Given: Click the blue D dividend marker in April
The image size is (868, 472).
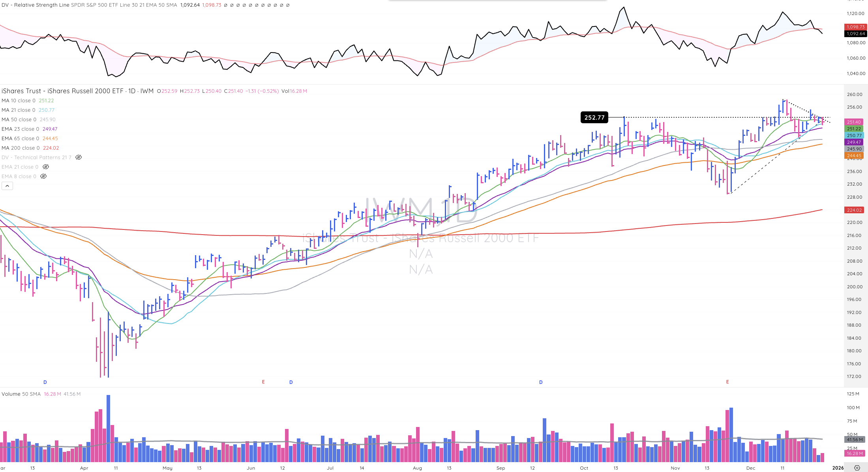Looking at the screenshot, I should [x=45, y=382].
